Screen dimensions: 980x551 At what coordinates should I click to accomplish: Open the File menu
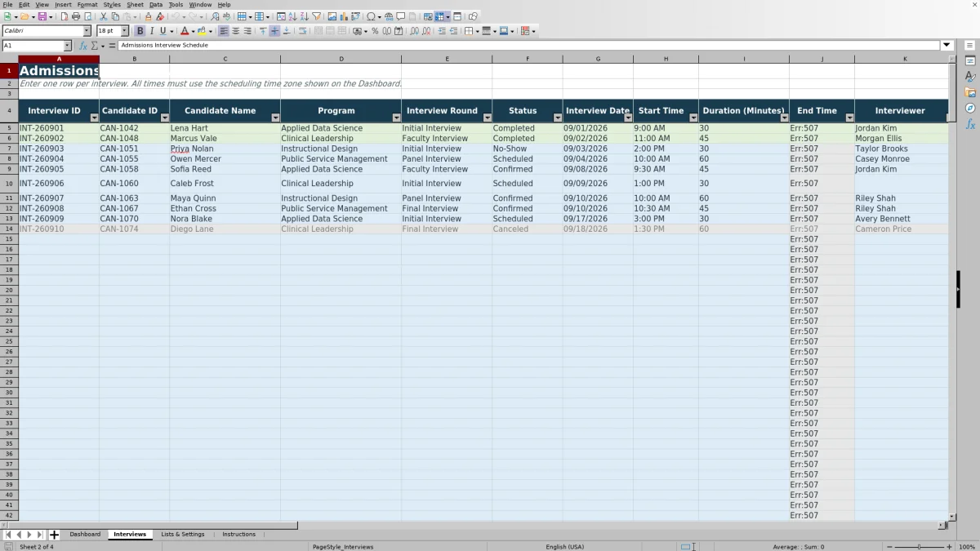[x=7, y=5]
